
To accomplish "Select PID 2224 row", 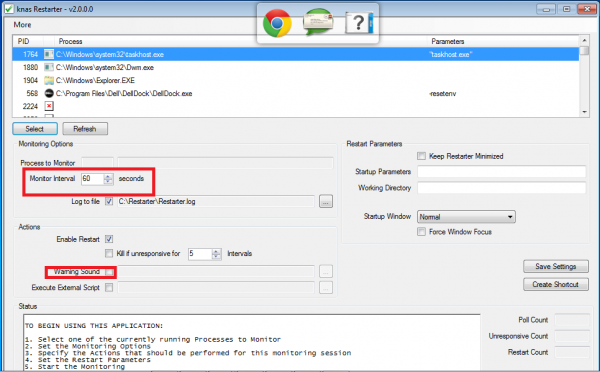I will click(x=296, y=106).
